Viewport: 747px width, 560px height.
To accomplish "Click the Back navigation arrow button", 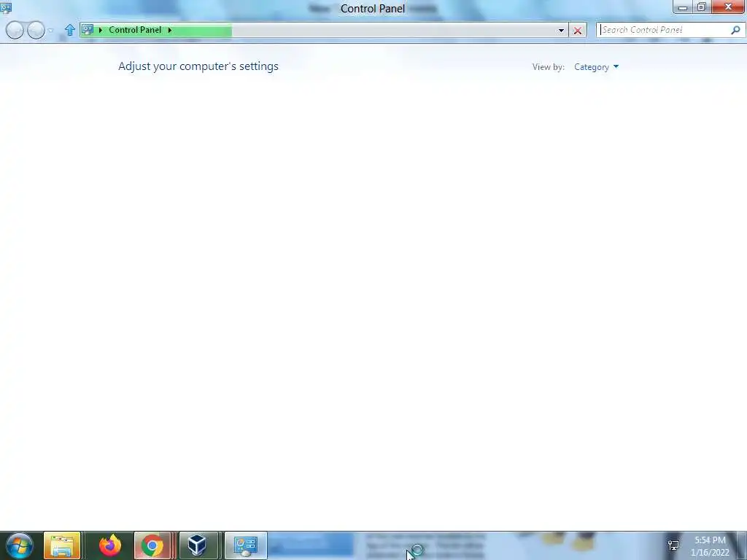I will (15, 30).
